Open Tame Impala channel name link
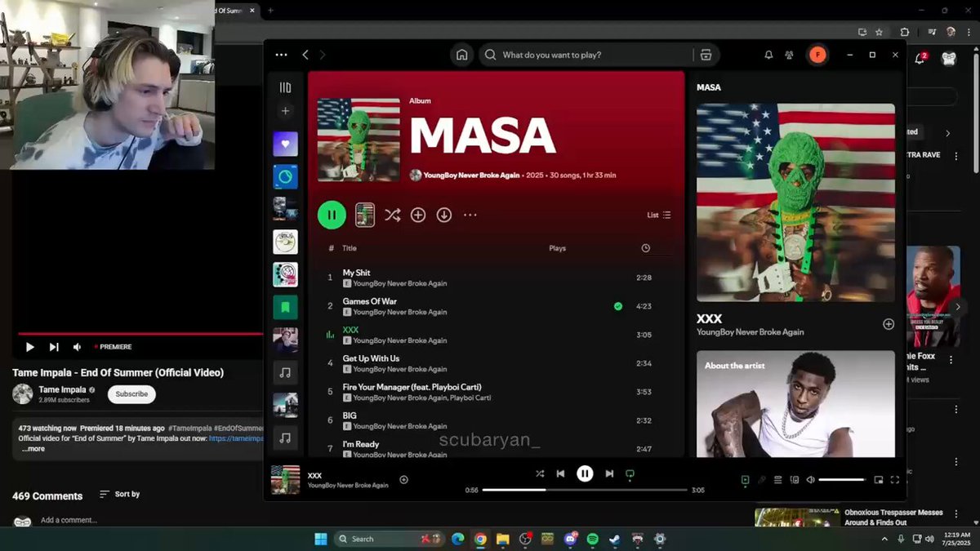980x551 pixels. coord(62,389)
